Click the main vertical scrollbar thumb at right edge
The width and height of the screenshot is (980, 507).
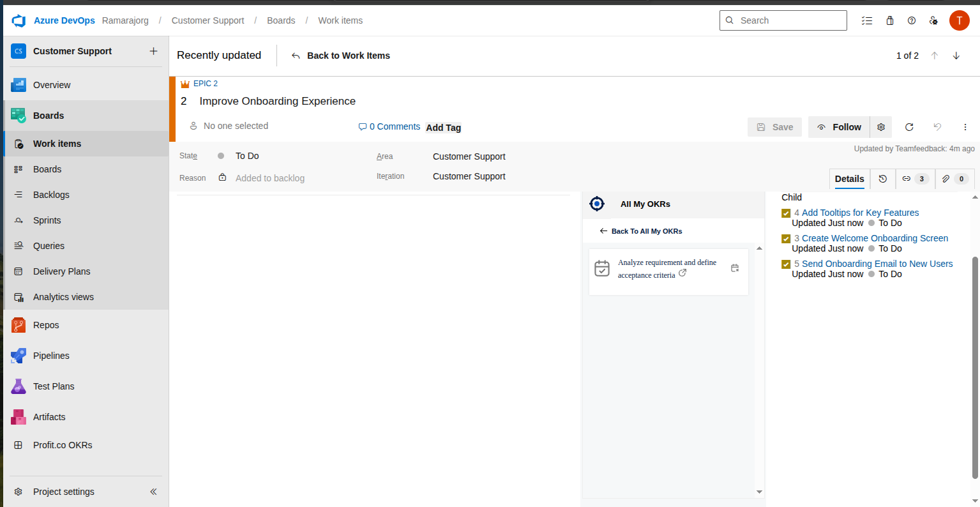click(975, 367)
